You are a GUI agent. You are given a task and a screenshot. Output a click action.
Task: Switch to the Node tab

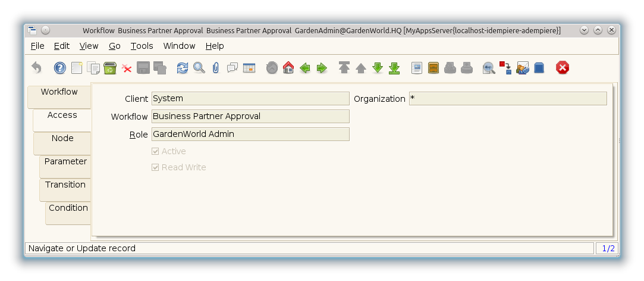tap(62, 139)
